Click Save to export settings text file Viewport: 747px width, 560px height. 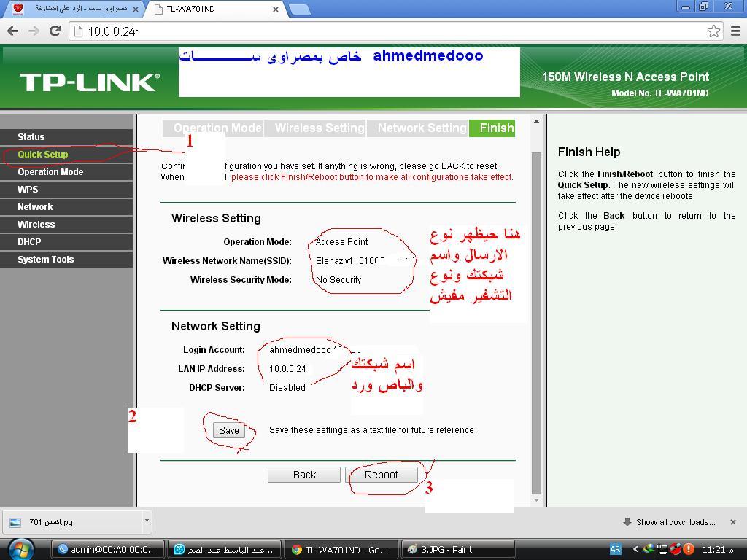228,430
